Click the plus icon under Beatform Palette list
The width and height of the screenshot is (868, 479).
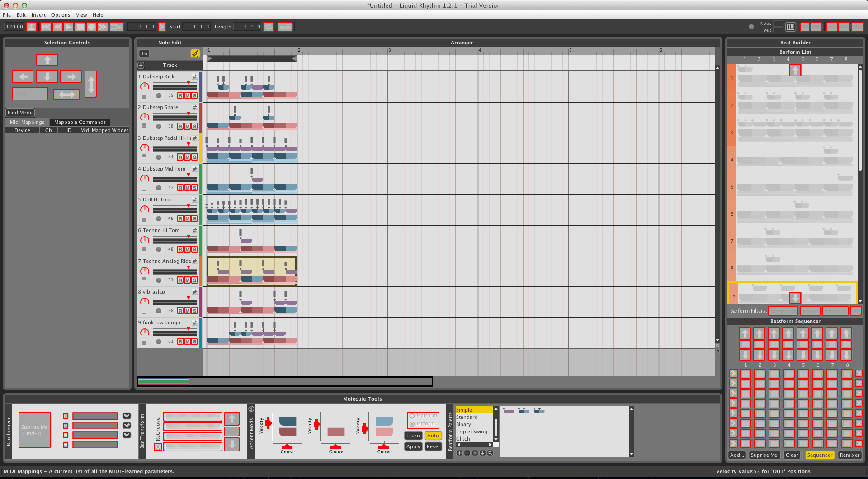[459, 453]
